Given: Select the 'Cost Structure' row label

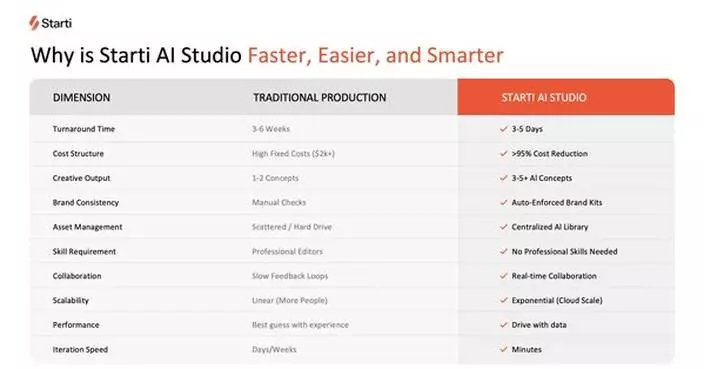Looking at the screenshot, I should (78, 154).
